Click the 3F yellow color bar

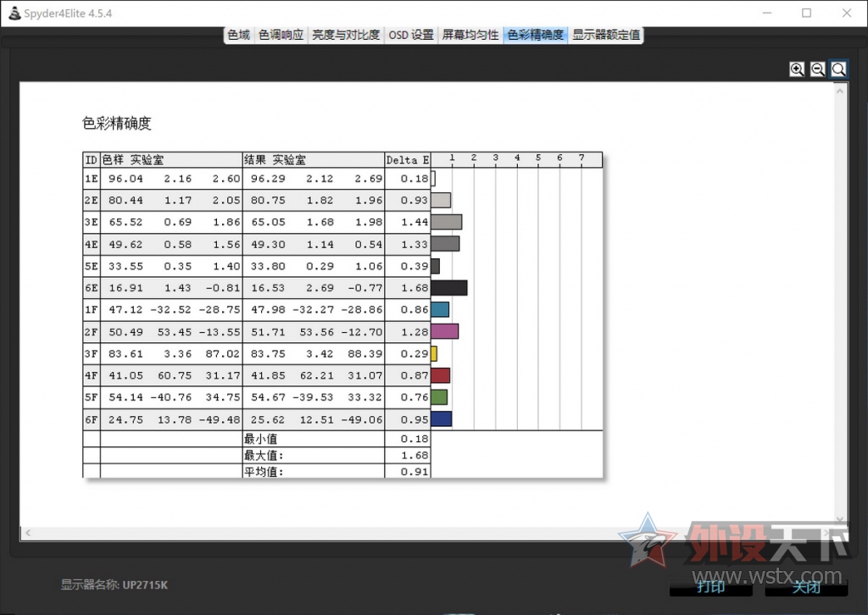point(435,353)
